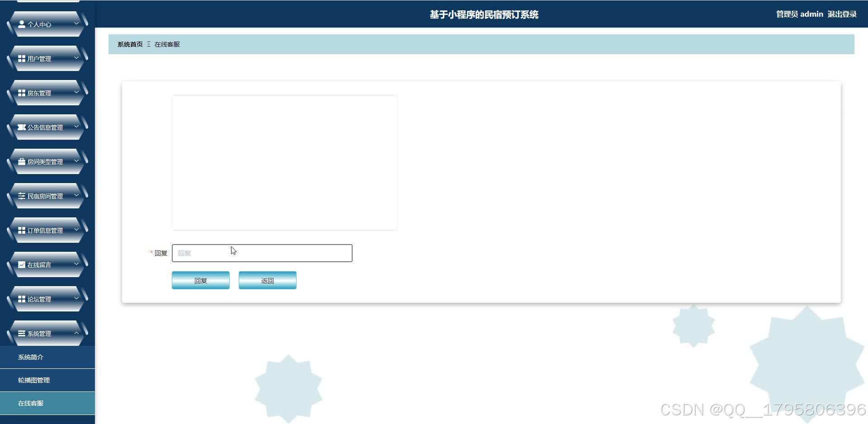Click the 返回 button to go back
The height and width of the screenshot is (424, 868).
[x=267, y=280]
